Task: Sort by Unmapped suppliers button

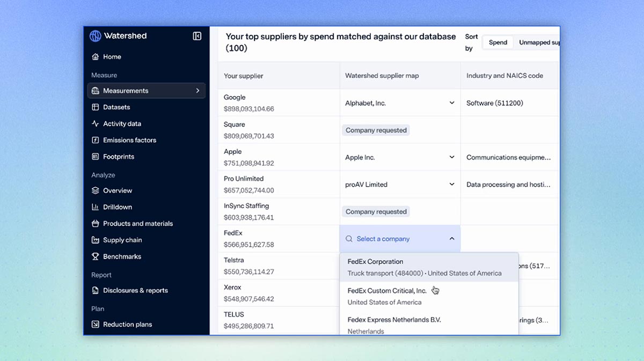Action: [537, 42]
